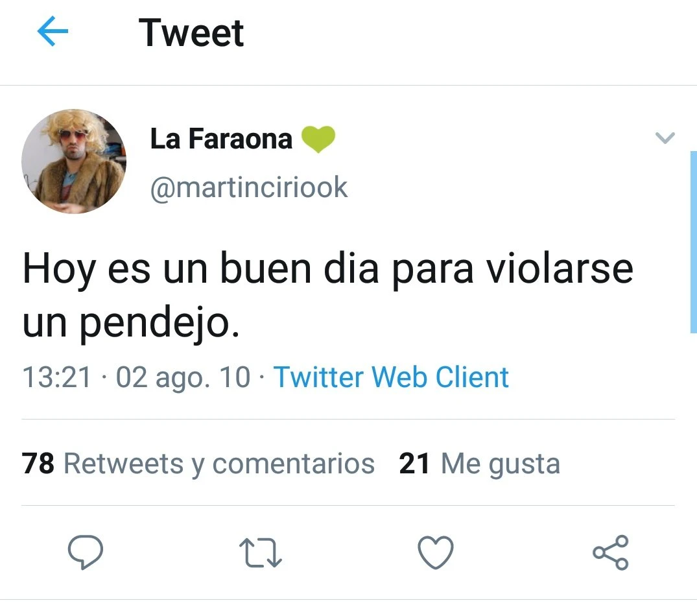Open the La Faraona display name

pos(221,139)
